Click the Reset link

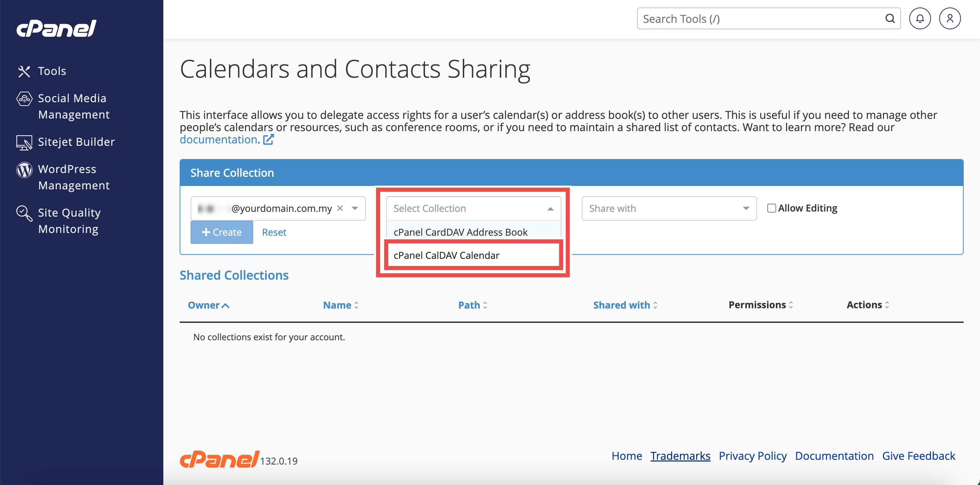click(274, 232)
